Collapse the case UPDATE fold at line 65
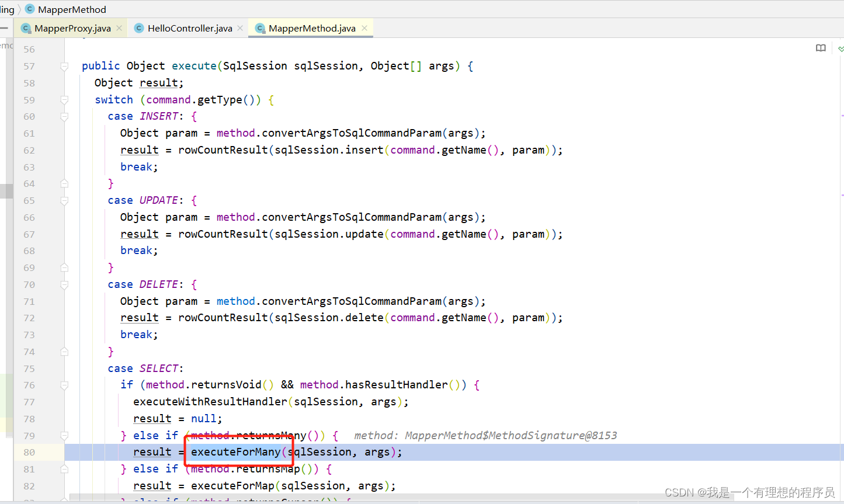The image size is (844, 504). (64, 201)
